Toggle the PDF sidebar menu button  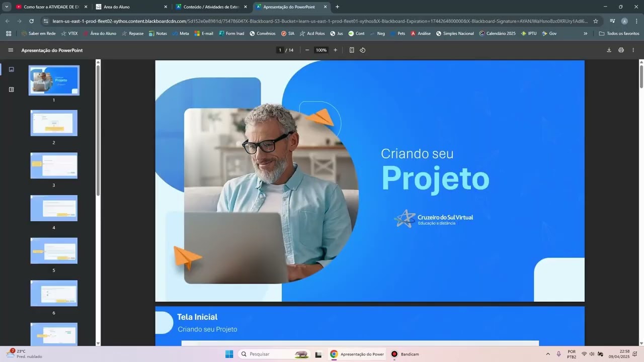pos(11,50)
